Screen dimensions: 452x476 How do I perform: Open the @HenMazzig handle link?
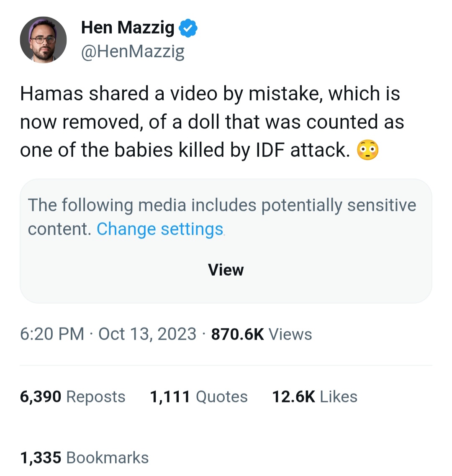coord(132,52)
